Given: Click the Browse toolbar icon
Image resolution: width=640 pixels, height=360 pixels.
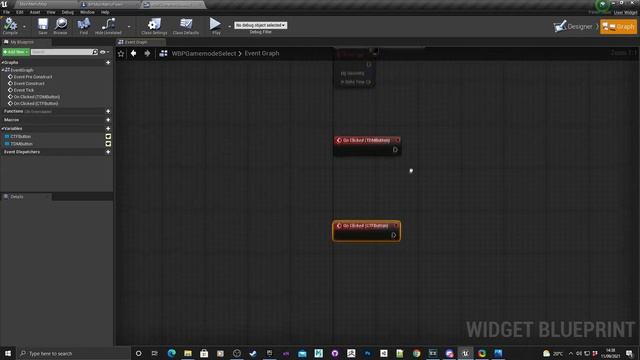Looking at the screenshot, I should click(x=60, y=26).
